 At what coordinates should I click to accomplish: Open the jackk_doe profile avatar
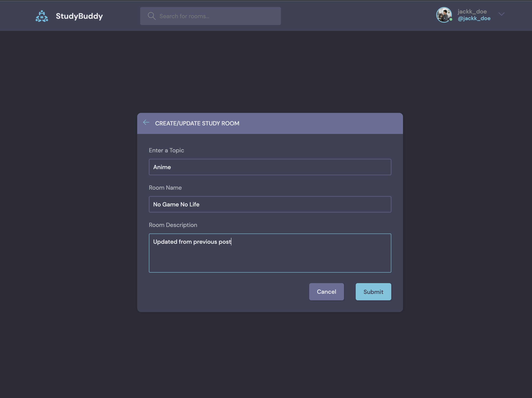443,14
